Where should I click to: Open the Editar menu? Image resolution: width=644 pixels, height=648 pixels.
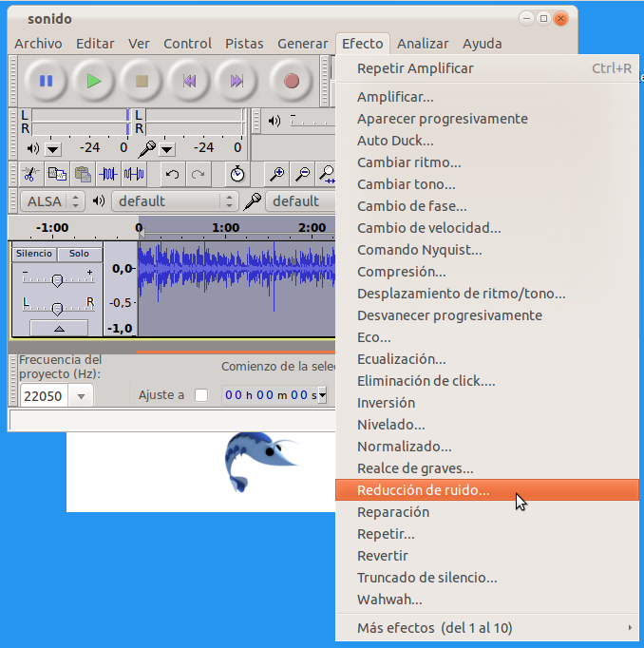95,44
